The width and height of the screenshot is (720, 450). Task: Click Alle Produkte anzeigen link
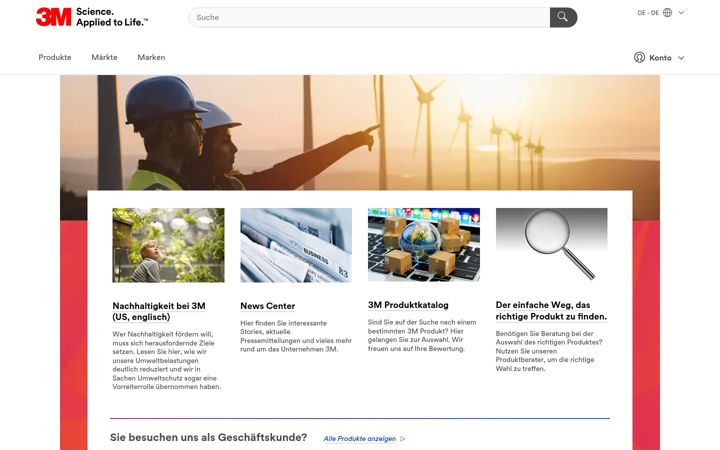pos(360,439)
